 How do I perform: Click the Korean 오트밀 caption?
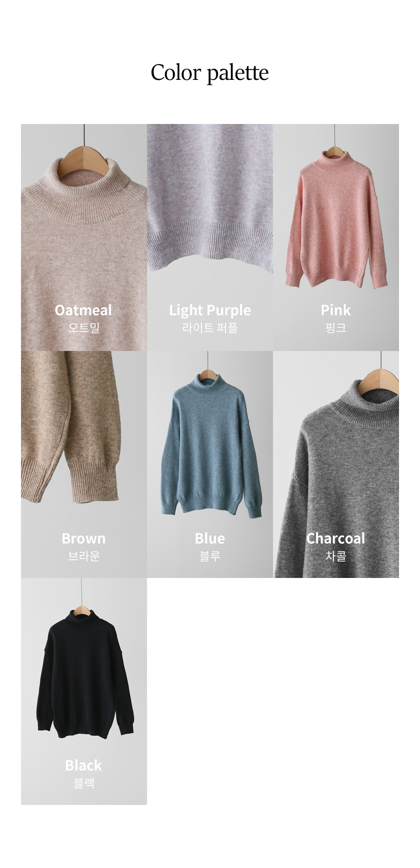(x=84, y=328)
